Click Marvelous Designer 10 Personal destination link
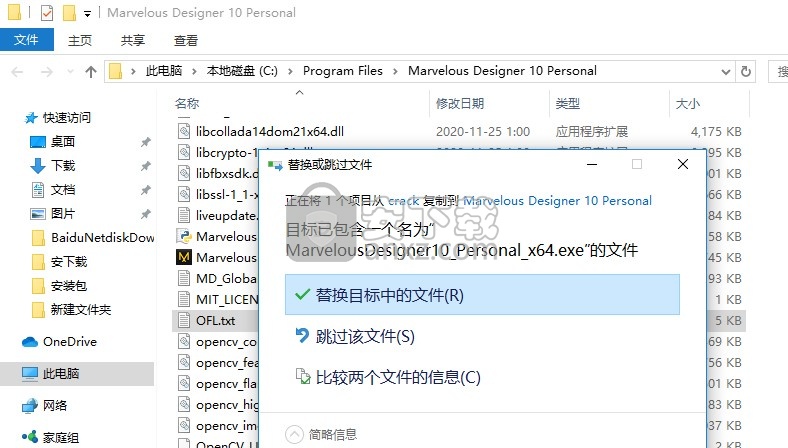 coord(557,201)
